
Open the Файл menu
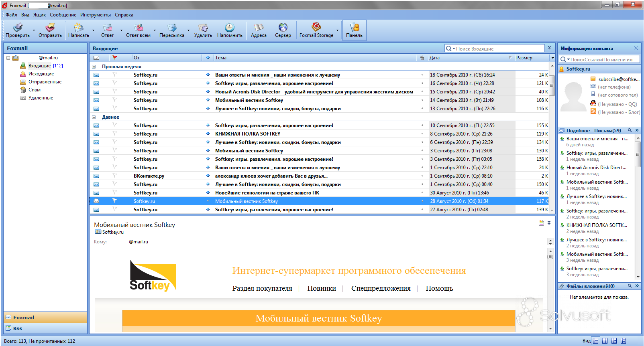(x=11, y=15)
